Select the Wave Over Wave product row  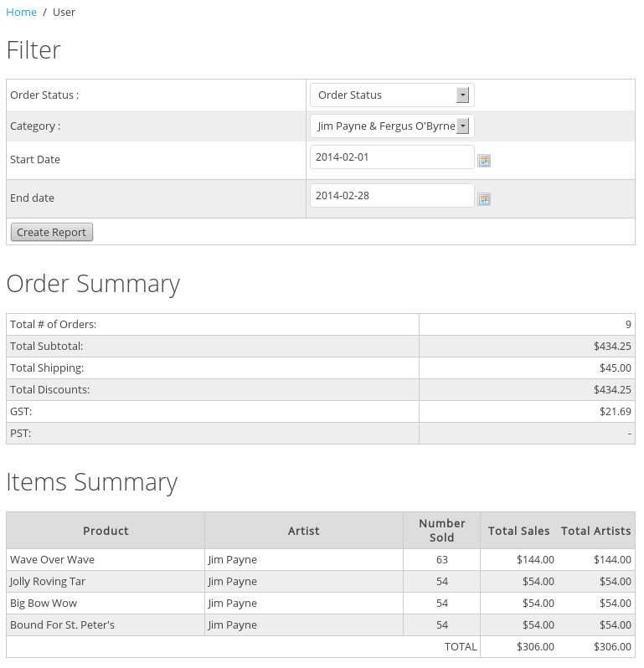coord(52,560)
